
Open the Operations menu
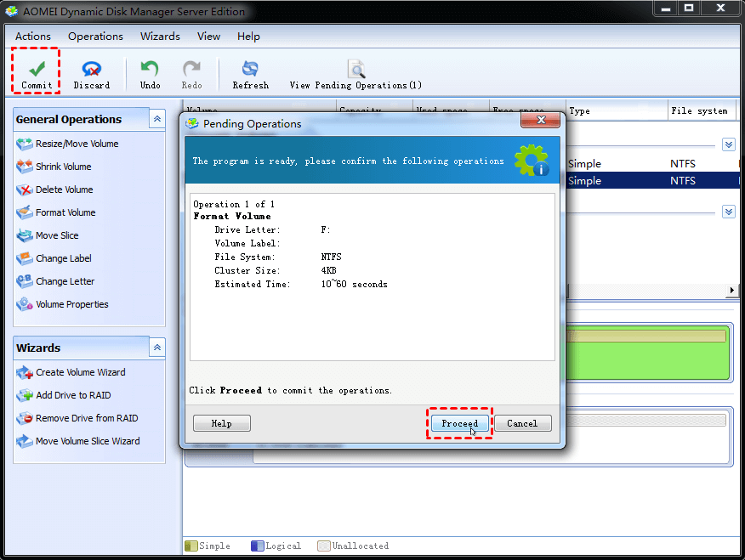tap(95, 37)
